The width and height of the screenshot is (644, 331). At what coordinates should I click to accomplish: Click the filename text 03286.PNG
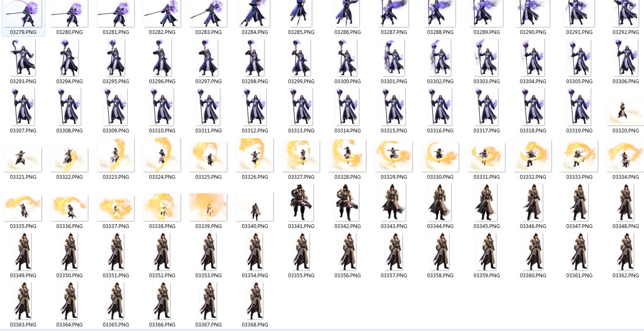[348, 32]
